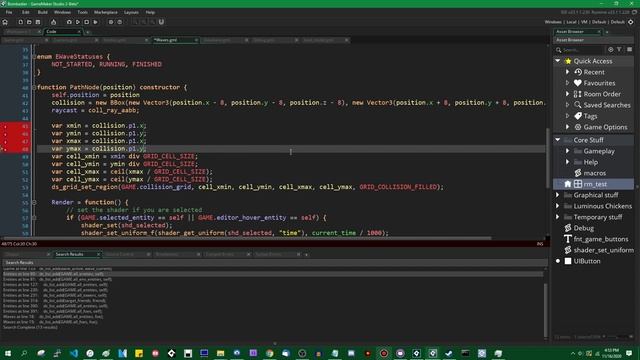Viewport: 640px width, 360px height.
Task: Expand the Recent tree item
Action: (x=567, y=72)
